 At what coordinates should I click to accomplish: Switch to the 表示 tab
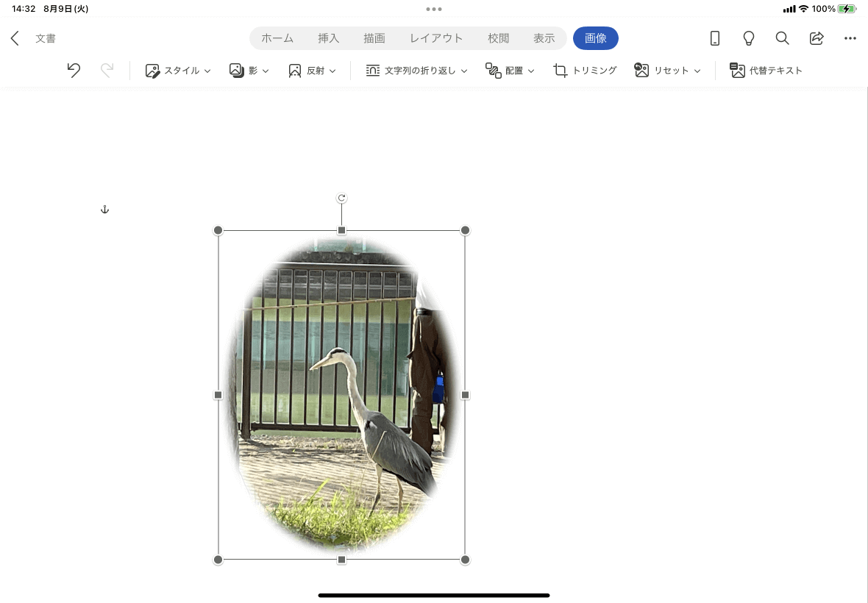544,38
